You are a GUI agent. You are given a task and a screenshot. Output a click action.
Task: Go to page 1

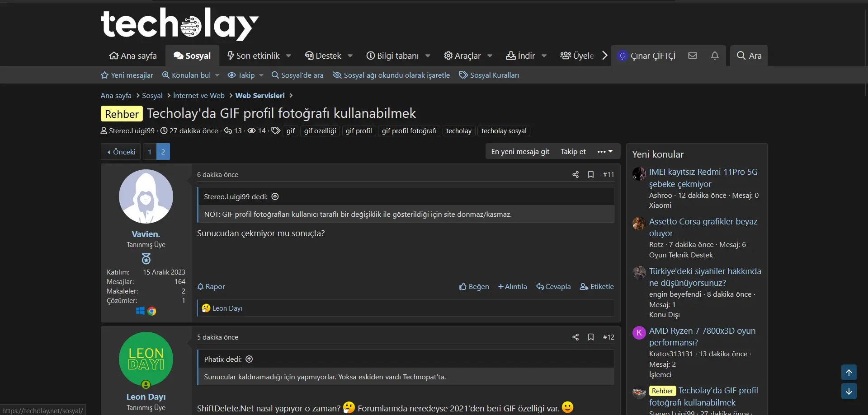[x=150, y=152]
